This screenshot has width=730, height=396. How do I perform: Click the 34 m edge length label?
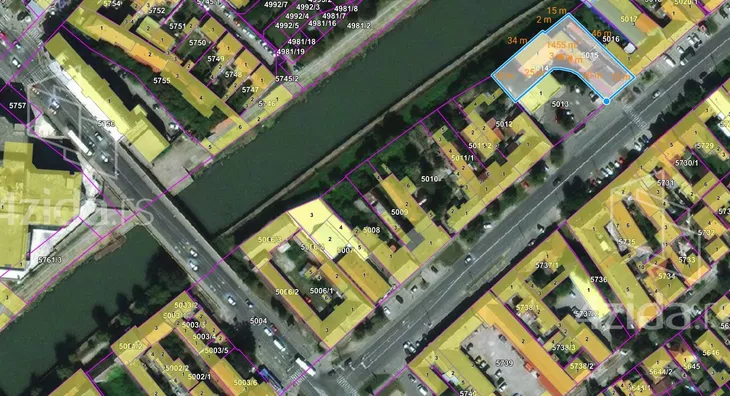[517, 41]
